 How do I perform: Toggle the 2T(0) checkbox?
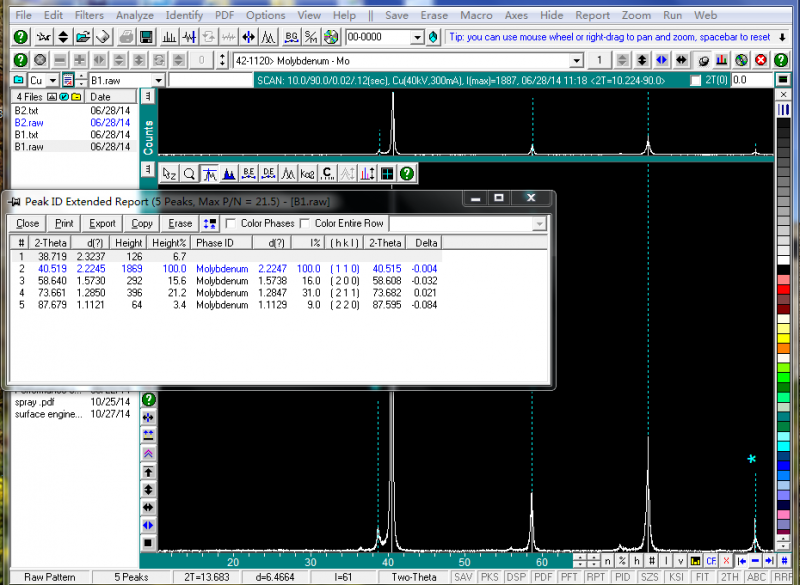pyautogui.click(x=696, y=80)
